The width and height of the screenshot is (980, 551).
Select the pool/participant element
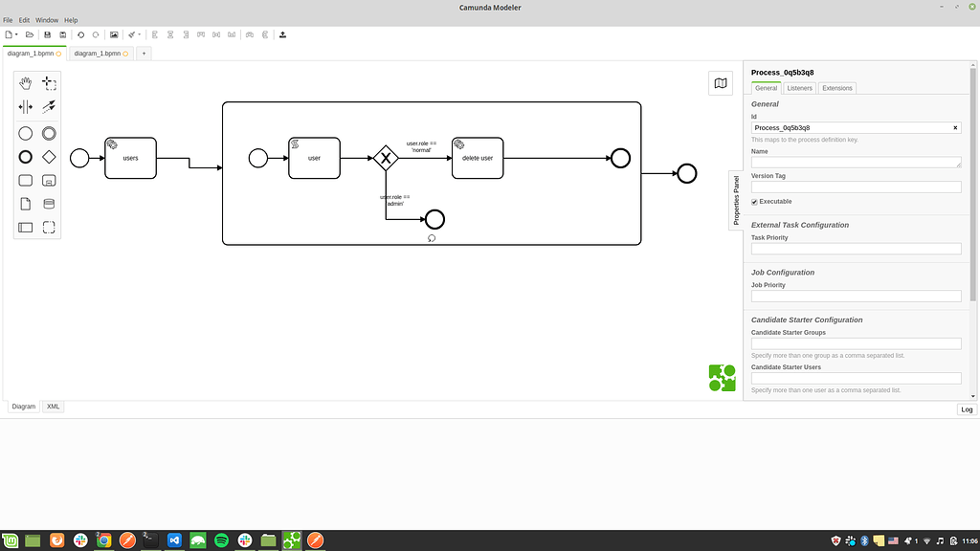[x=25, y=228]
